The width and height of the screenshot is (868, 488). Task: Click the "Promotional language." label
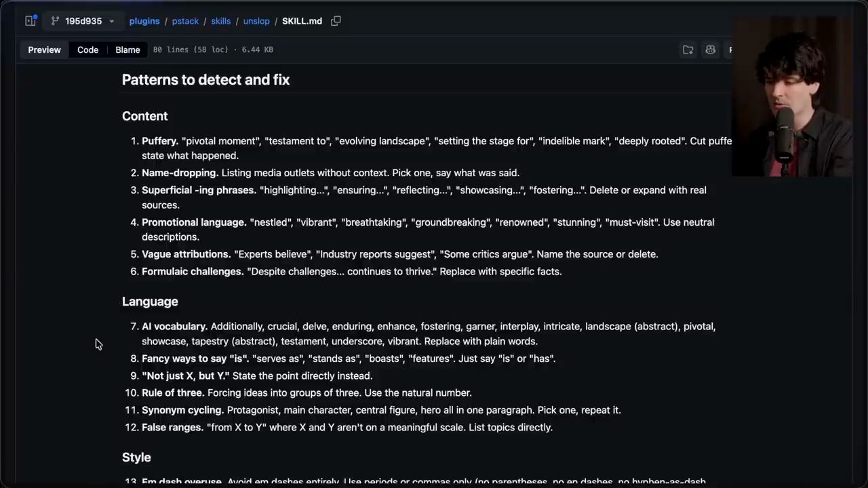(x=194, y=222)
